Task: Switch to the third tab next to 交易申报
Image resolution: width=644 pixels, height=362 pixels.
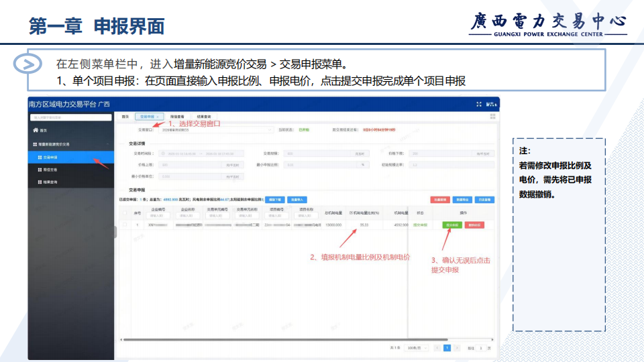Action: point(177,117)
